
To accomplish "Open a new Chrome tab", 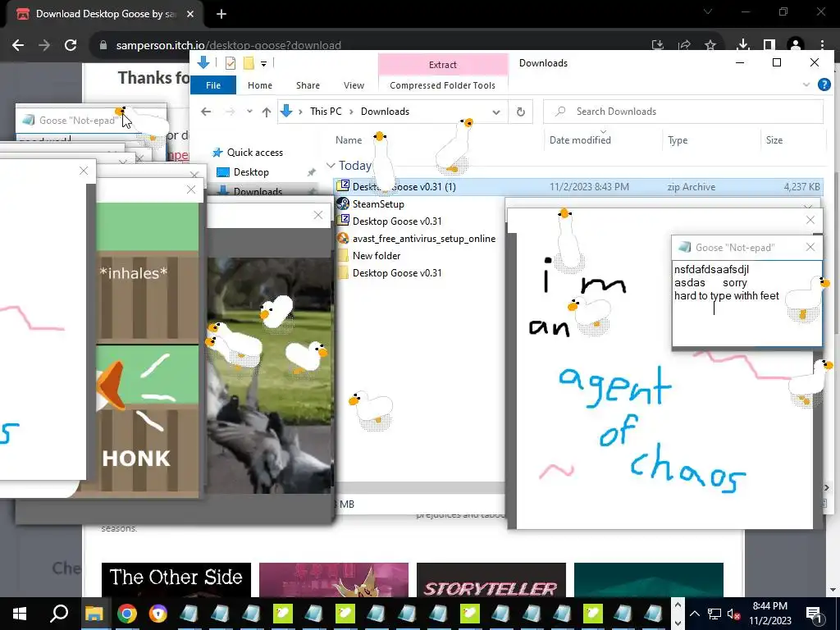I will coord(221,14).
